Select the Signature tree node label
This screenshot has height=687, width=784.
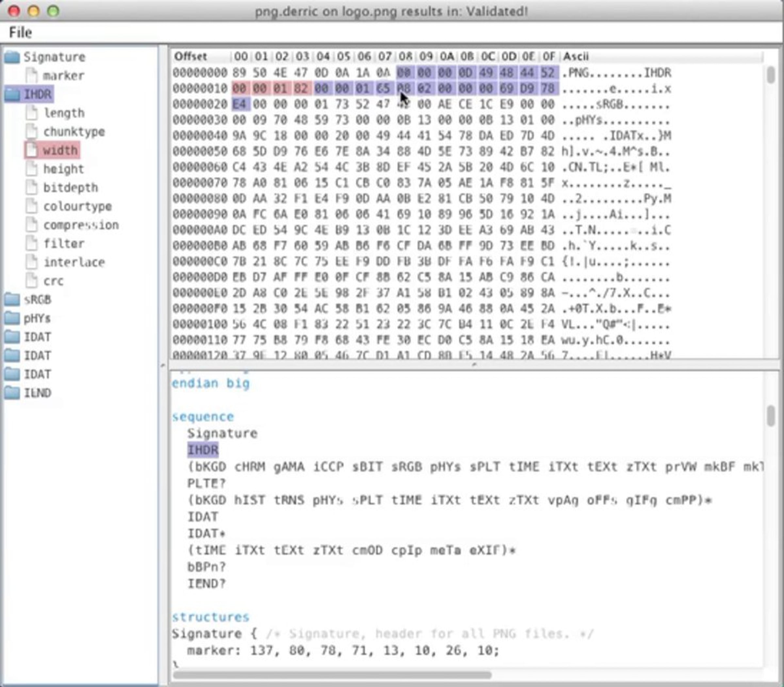(x=55, y=57)
